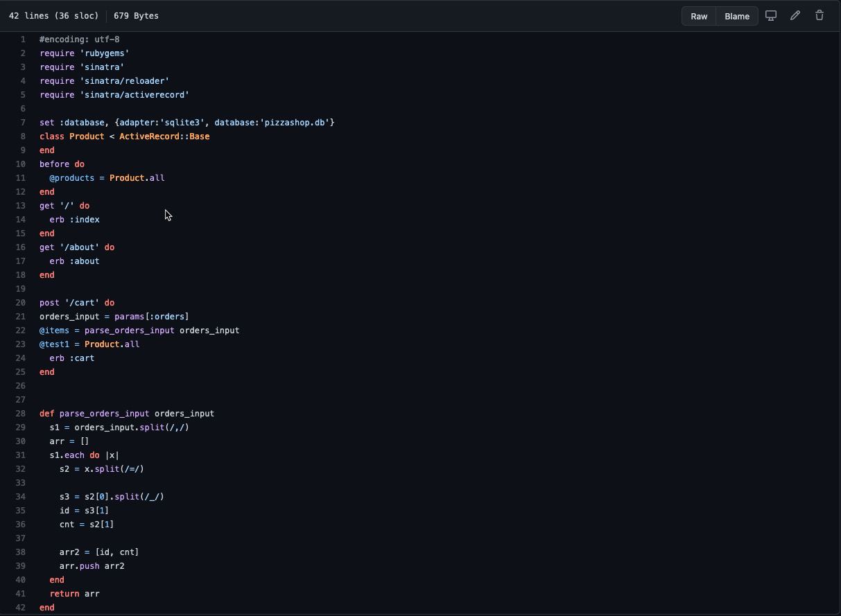Select line number 28
The image size is (841, 616).
(21, 414)
